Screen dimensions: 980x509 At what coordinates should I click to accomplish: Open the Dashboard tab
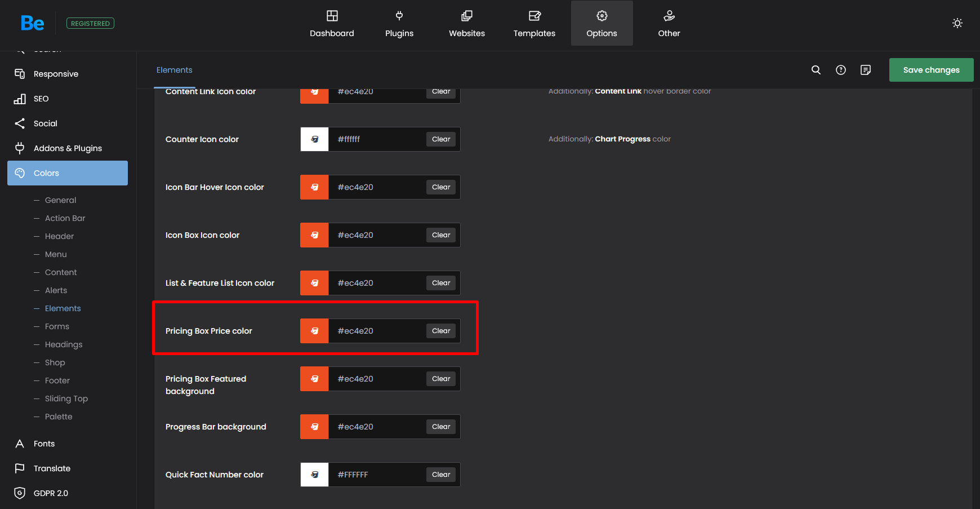pyautogui.click(x=332, y=24)
